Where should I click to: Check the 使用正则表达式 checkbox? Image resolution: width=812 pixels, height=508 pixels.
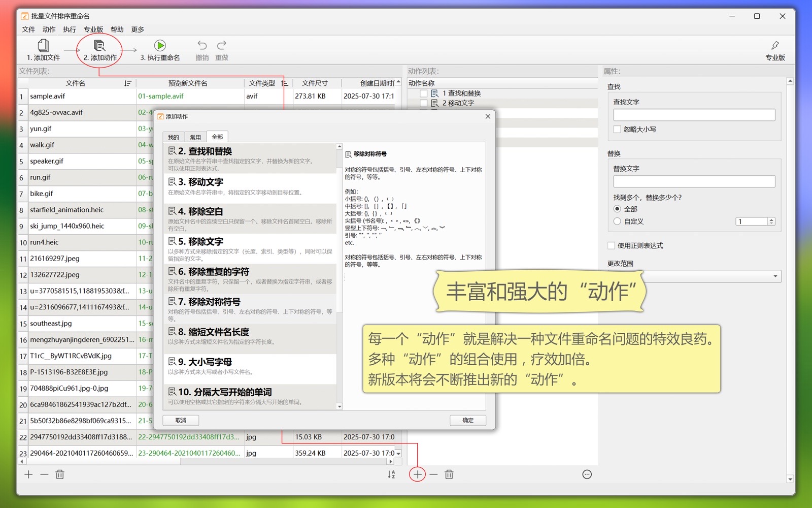pos(612,246)
